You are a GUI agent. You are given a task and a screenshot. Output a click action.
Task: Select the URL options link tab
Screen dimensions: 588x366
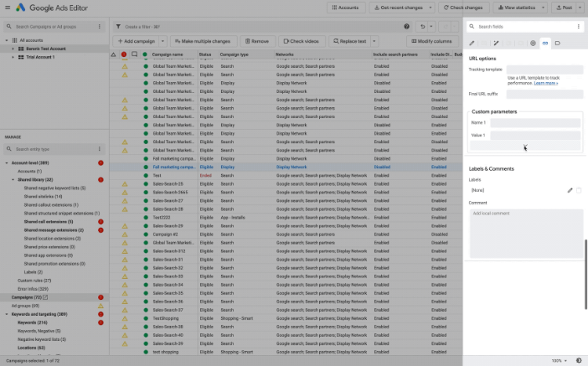coord(545,43)
